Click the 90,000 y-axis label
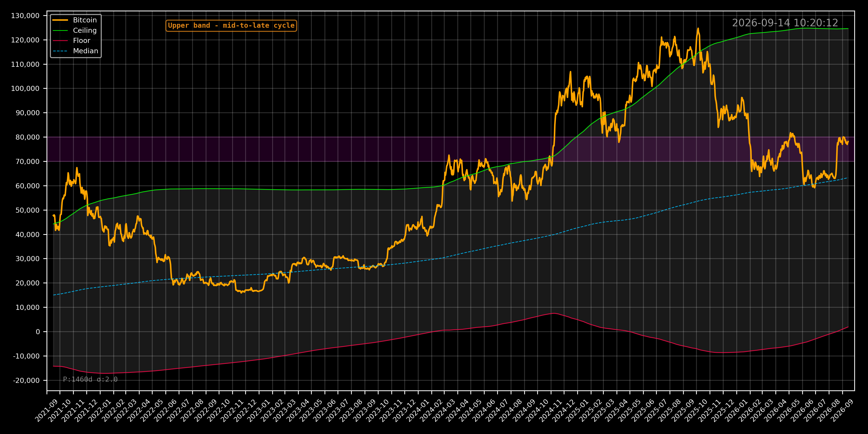The image size is (868, 434). (28, 113)
